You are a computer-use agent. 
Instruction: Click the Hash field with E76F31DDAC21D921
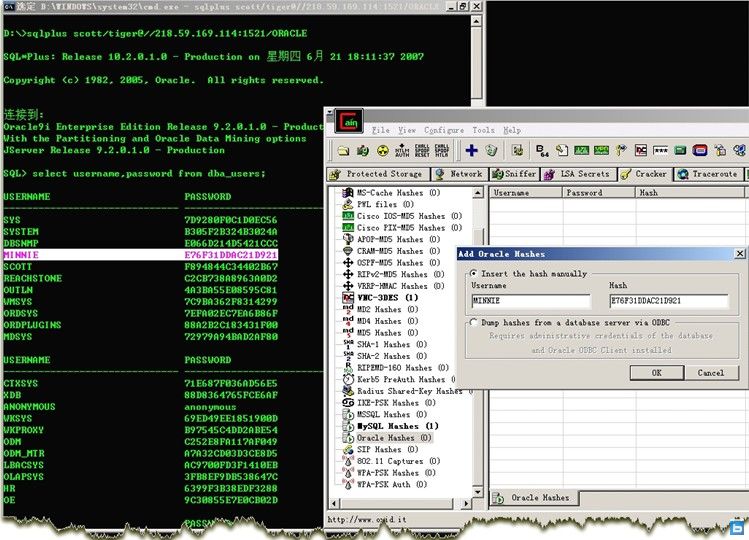tap(669, 301)
